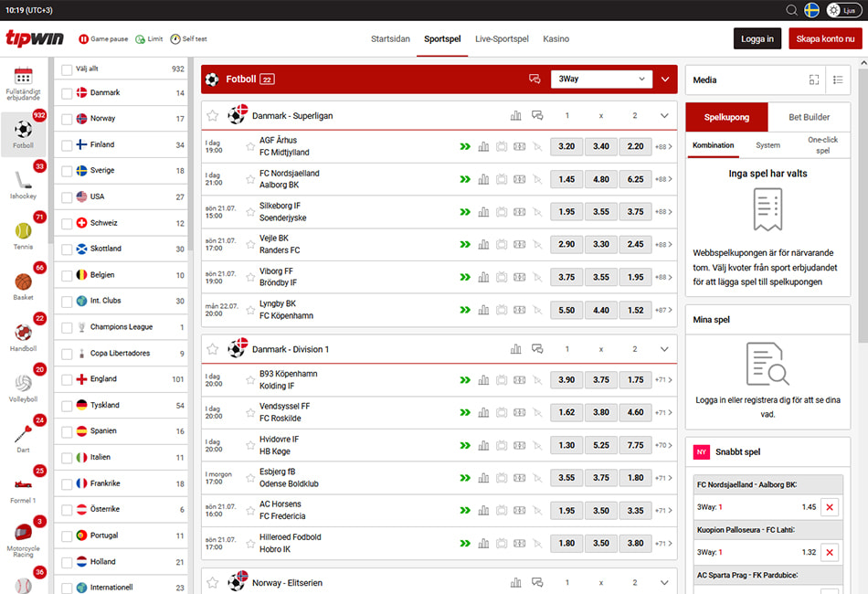Viewport: 868px width, 594px height.
Task: Pick draw odds 4.80 for Nordsjaelland match
Action: [601, 179]
